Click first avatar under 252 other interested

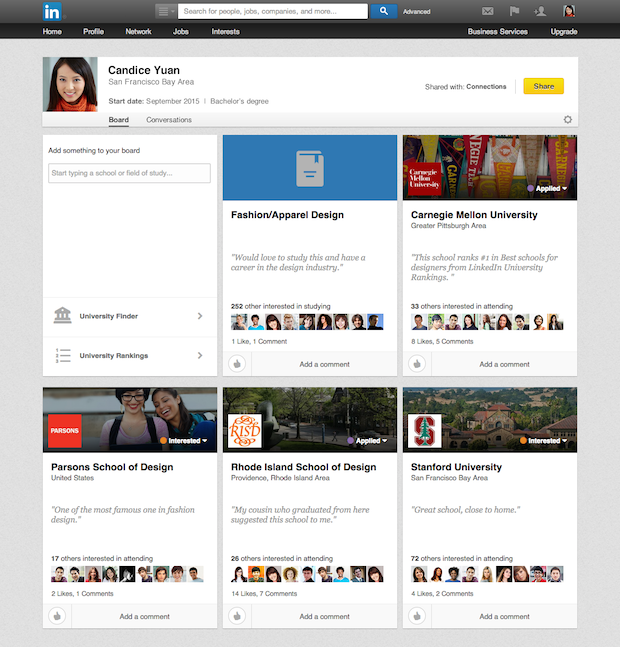(x=239, y=322)
